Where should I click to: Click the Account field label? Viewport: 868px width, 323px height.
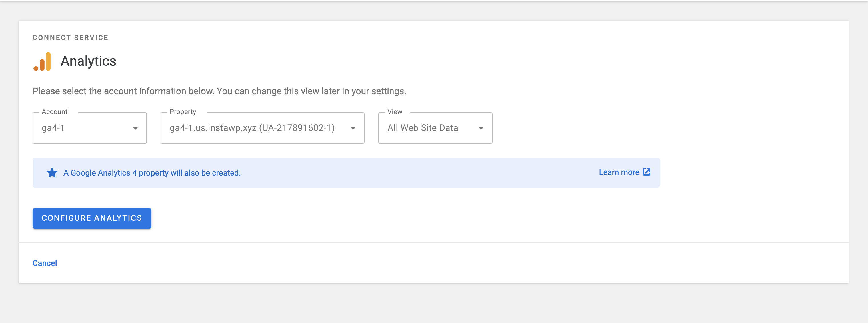(x=55, y=111)
